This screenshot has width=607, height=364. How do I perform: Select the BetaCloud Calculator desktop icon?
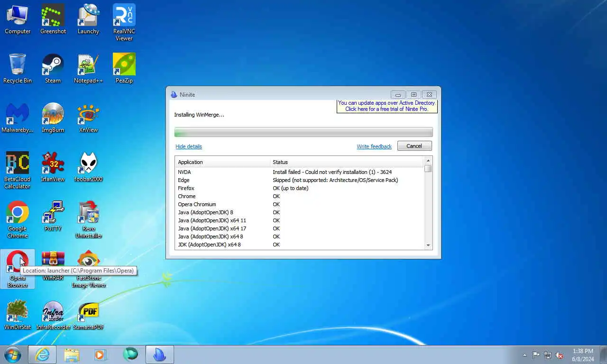[18, 170]
